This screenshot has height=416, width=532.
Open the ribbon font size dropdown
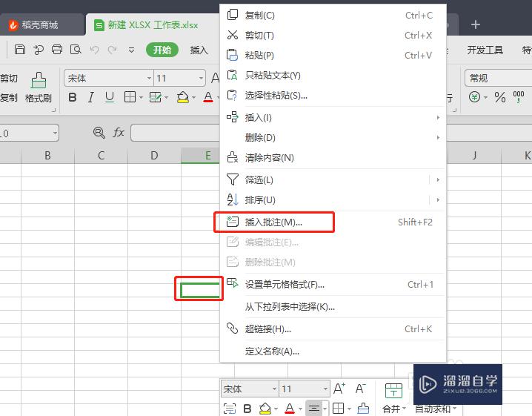coord(201,79)
